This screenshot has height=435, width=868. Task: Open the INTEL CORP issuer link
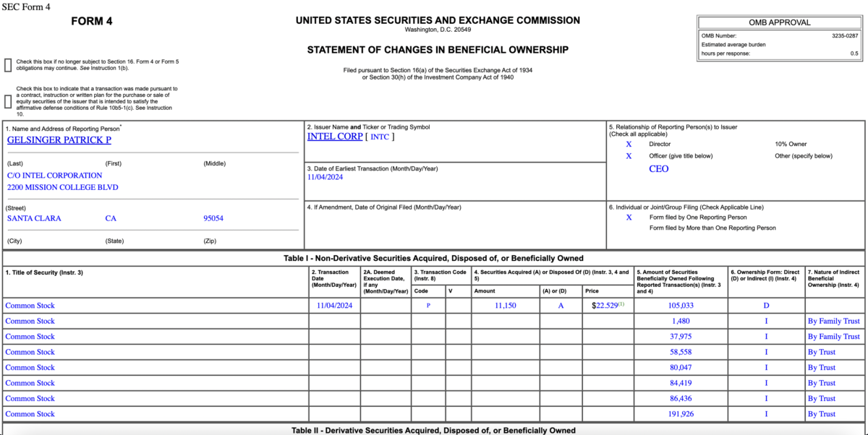[x=335, y=137]
